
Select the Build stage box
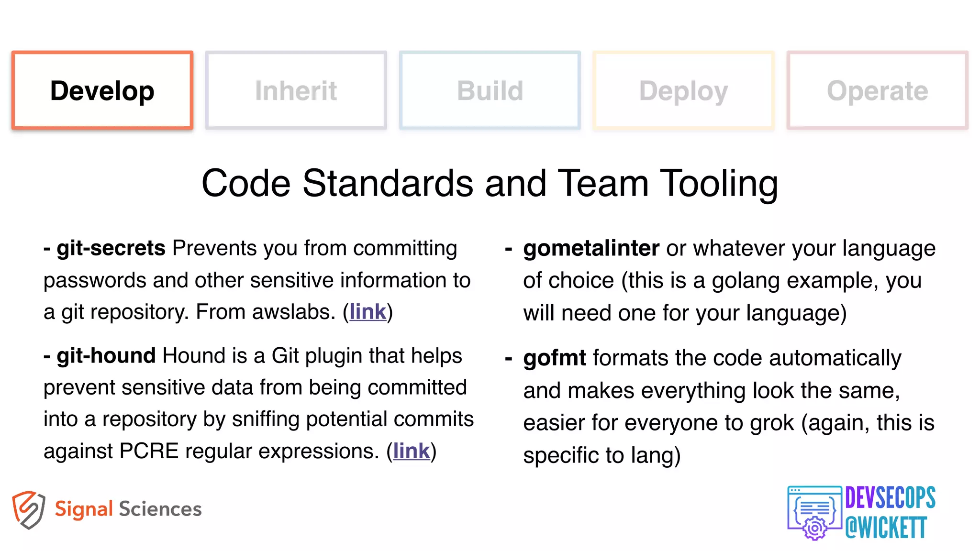[x=490, y=90]
